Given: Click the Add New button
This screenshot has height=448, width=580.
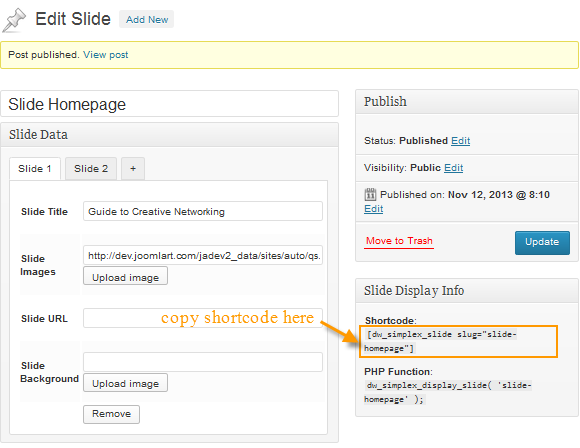Looking at the screenshot, I should point(146,19).
